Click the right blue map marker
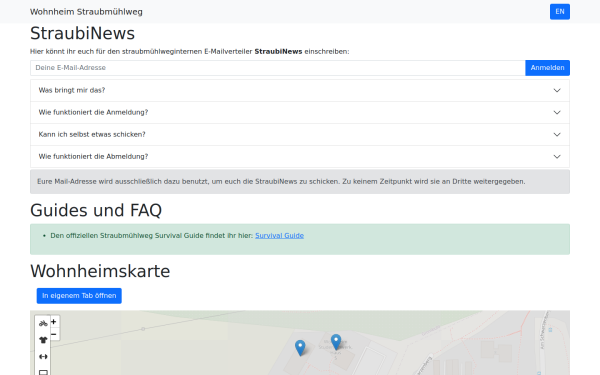600x375 pixels. tap(336, 342)
